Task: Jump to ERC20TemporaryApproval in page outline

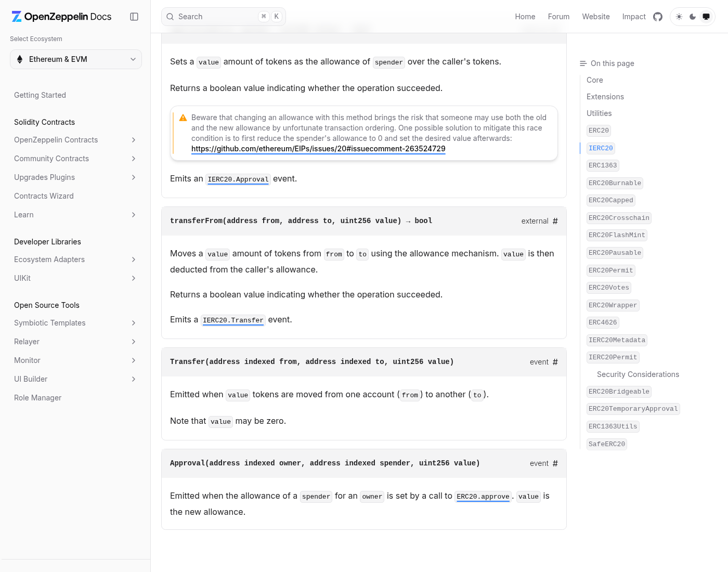Action: tap(633, 409)
